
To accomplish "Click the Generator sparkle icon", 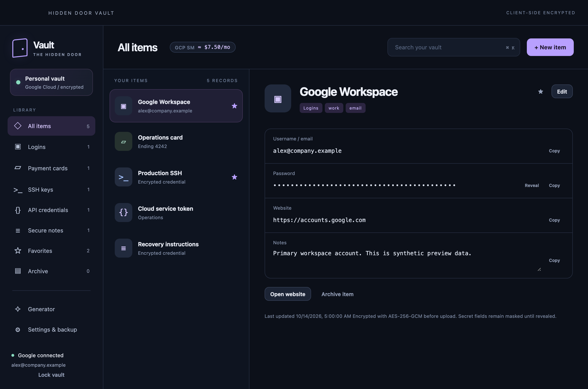I will pos(18,309).
